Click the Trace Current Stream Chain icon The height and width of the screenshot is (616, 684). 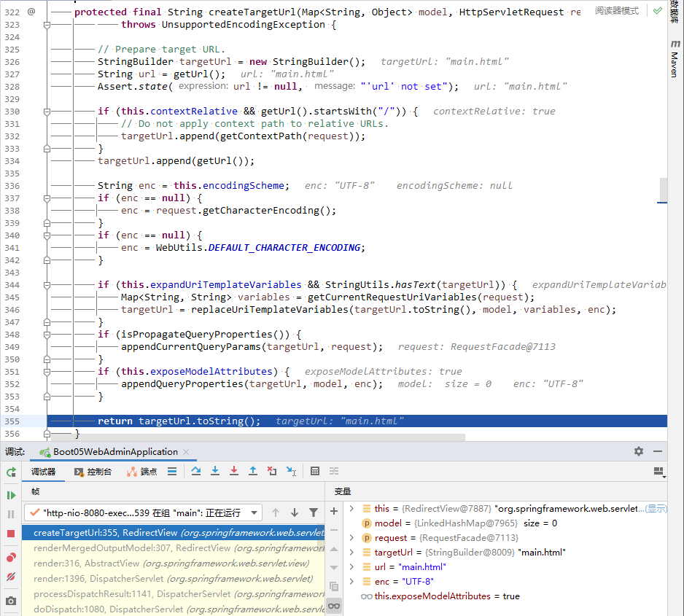pos(334,471)
